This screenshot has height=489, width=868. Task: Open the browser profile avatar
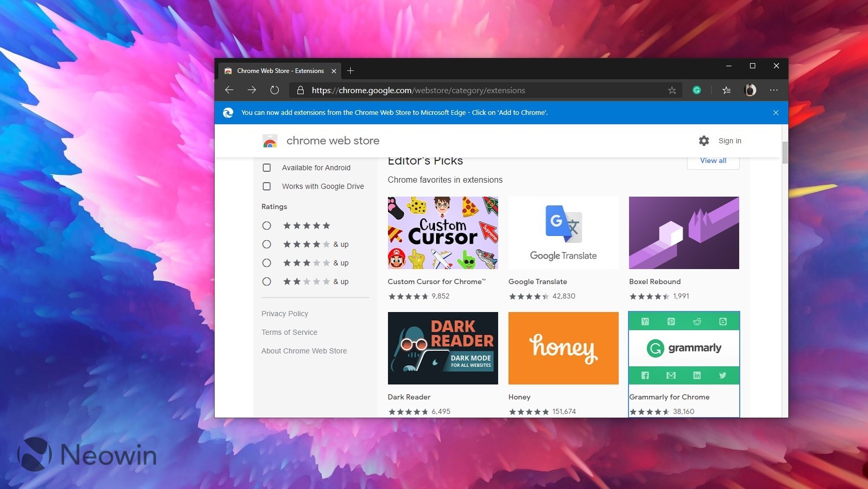pyautogui.click(x=750, y=90)
